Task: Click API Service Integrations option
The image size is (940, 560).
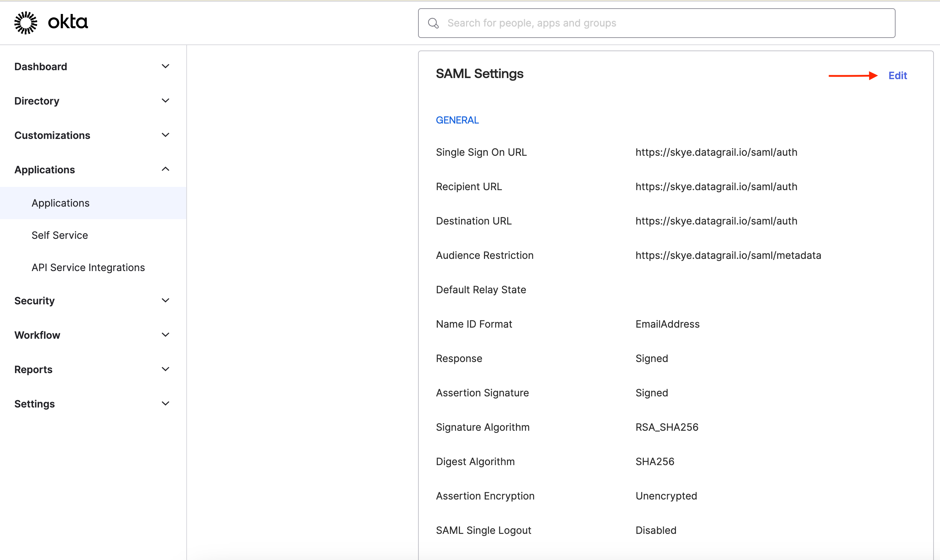Action: pyautogui.click(x=88, y=267)
